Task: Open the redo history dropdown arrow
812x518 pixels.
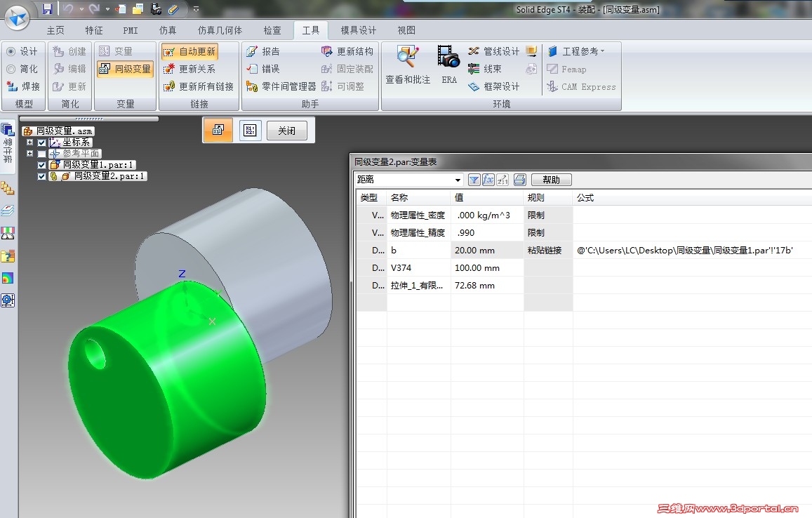Action: [107, 9]
